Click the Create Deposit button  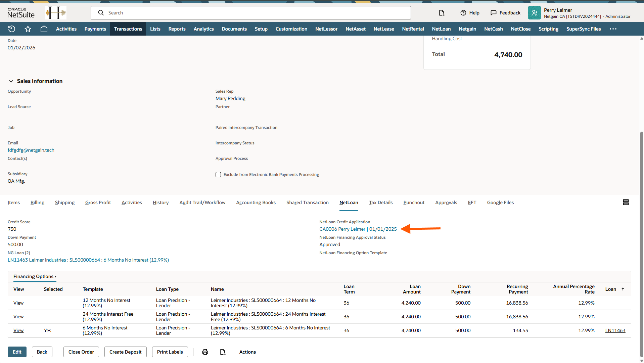click(x=125, y=352)
